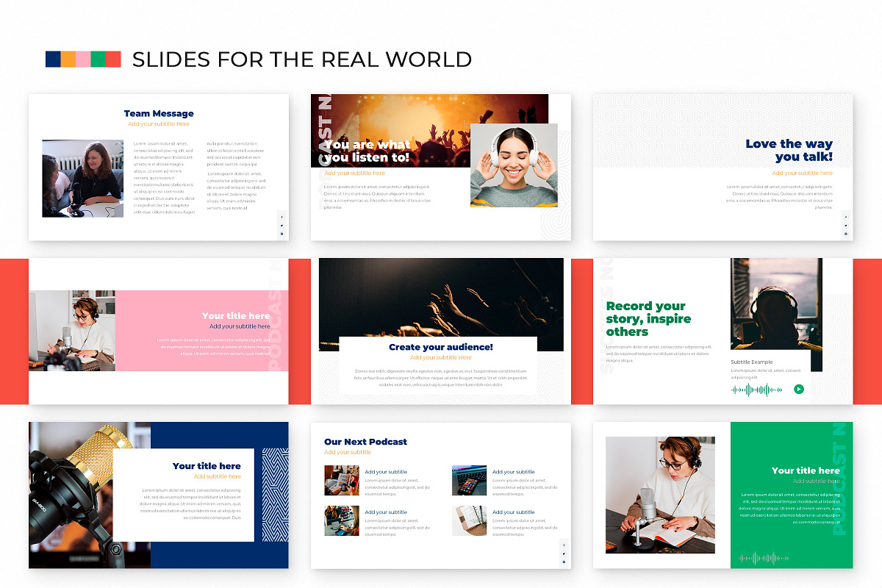Click 'Your title here' on pink slide

coord(236,315)
